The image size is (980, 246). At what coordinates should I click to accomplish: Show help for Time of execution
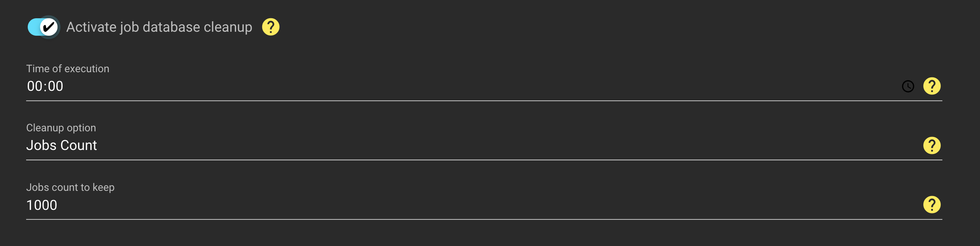(932, 86)
